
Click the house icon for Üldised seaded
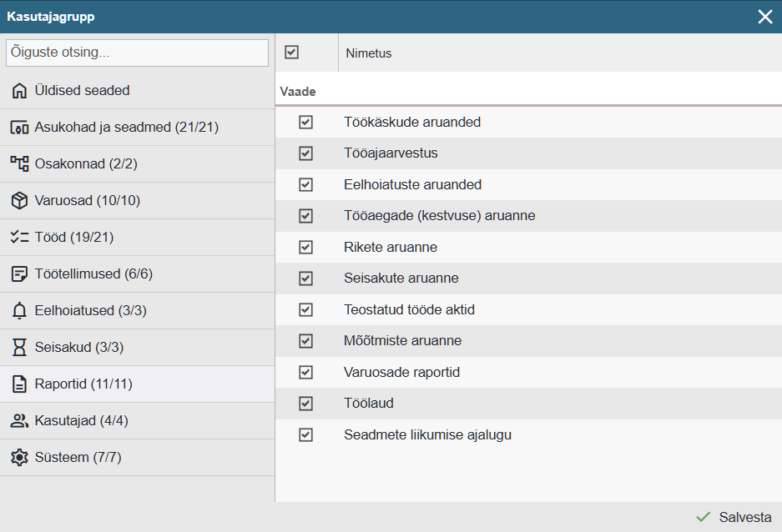click(x=19, y=91)
